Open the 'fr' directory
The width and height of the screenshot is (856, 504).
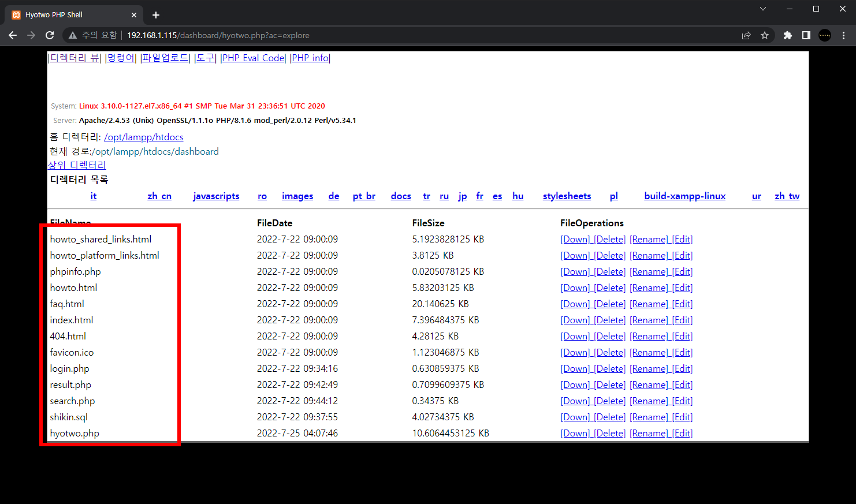(x=480, y=196)
